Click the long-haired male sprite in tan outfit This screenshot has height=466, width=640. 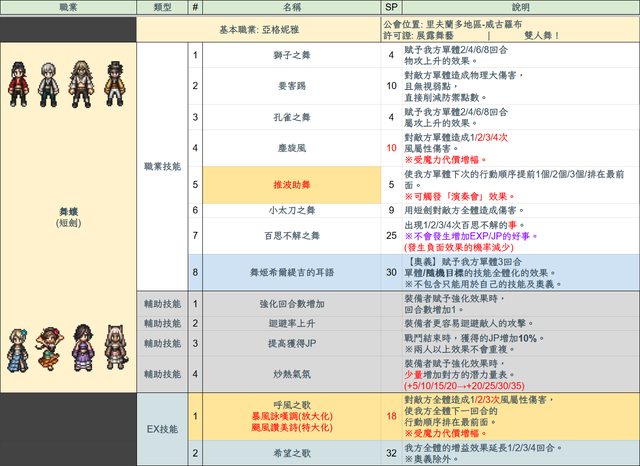point(82,86)
